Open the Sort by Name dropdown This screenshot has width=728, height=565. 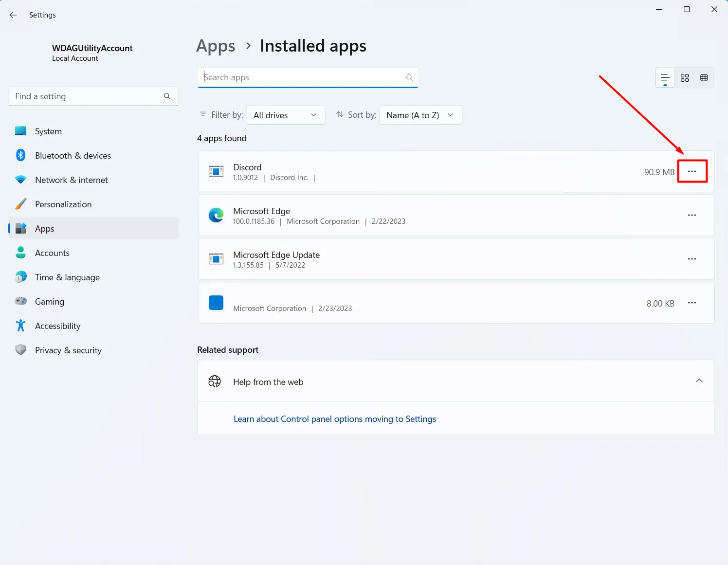point(420,115)
